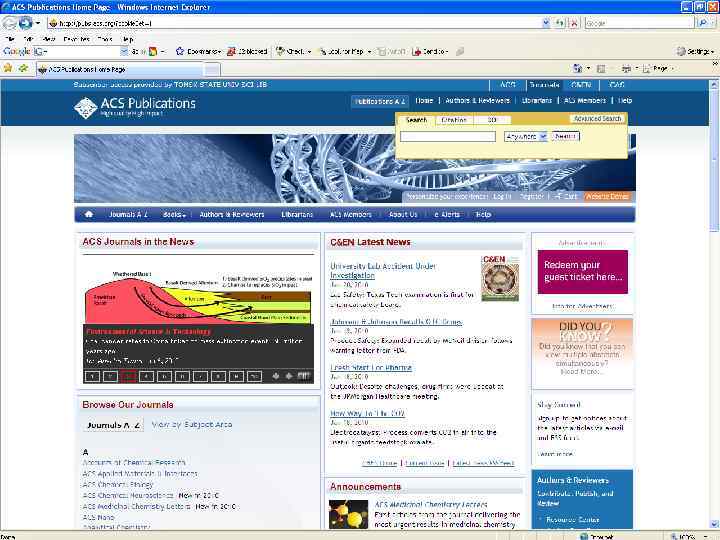The image size is (720, 540).
Task: Click the Publications A-Z button in header
Action: point(379,101)
